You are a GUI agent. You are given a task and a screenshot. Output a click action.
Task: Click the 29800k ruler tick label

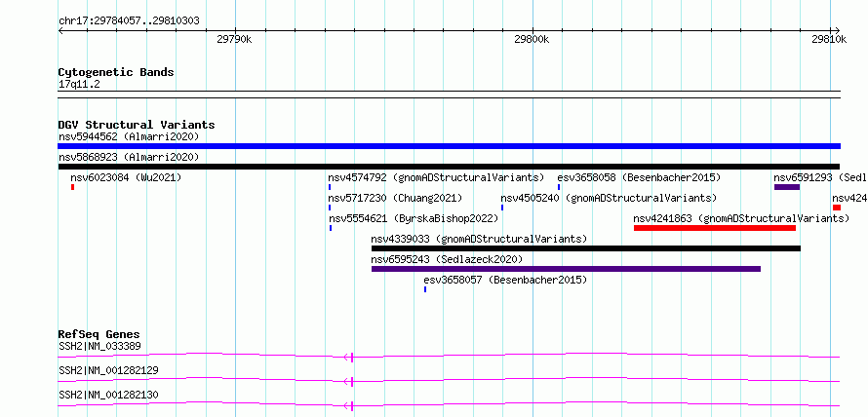(532, 39)
